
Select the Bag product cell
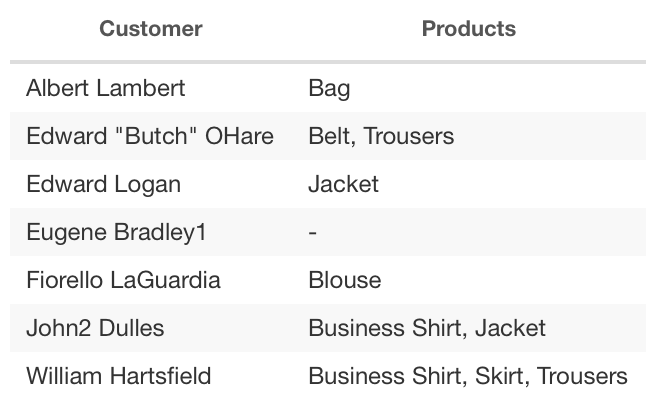click(329, 88)
